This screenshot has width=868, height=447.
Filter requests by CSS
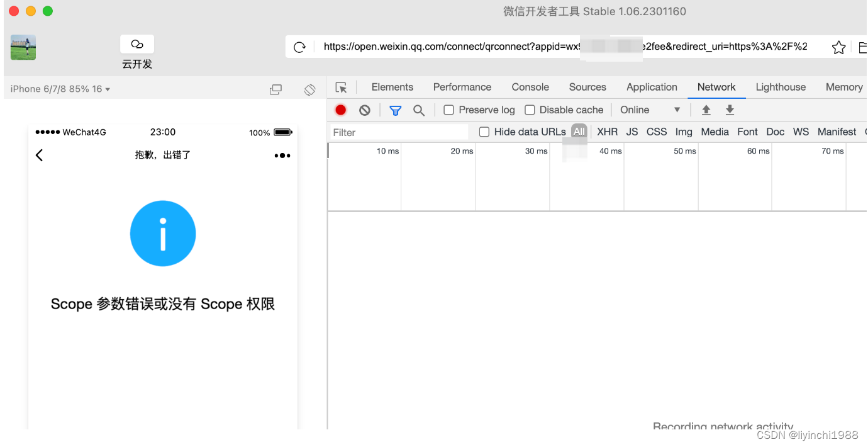(657, 132)
